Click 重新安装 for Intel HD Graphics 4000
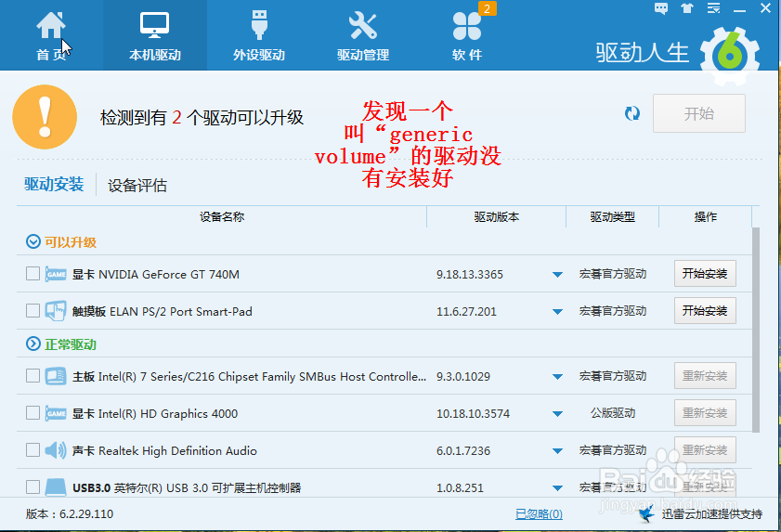The image size is (781, 532). pyautogui.click(x=705, y=413)
